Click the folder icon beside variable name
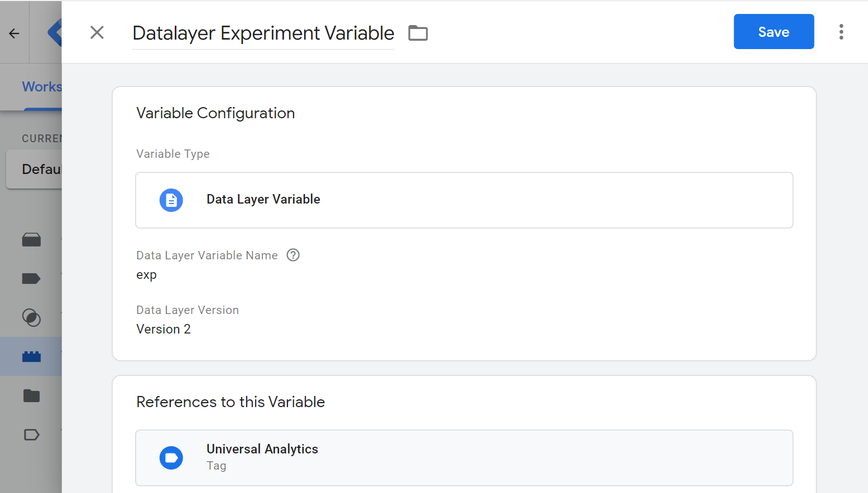 418,33
